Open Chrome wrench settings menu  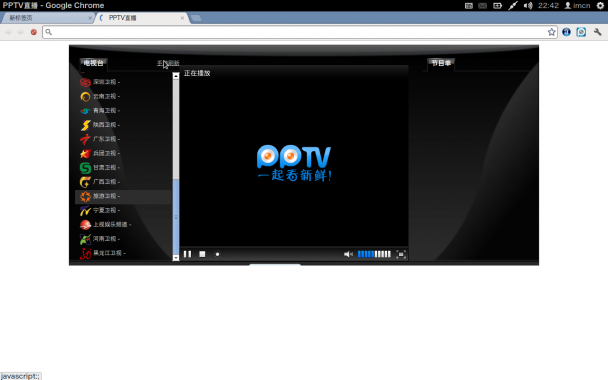pos(598,32)
